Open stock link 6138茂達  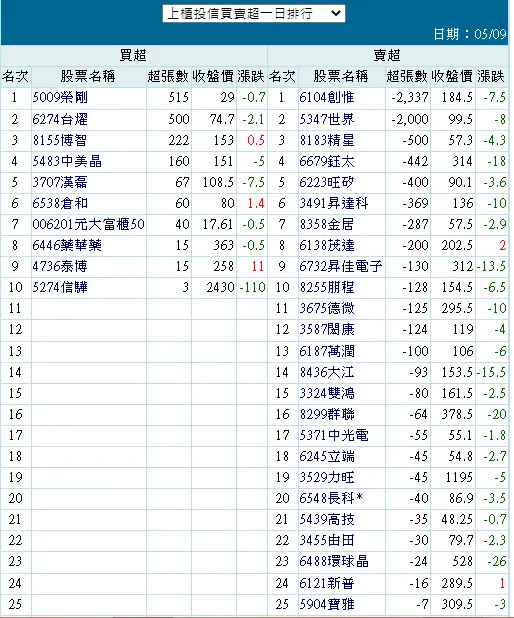(327, 245)
